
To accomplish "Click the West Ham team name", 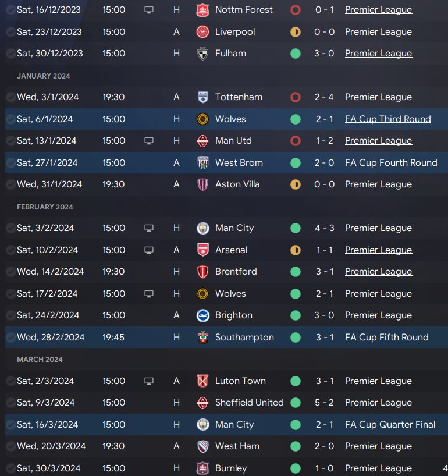I will coord(237,446).
